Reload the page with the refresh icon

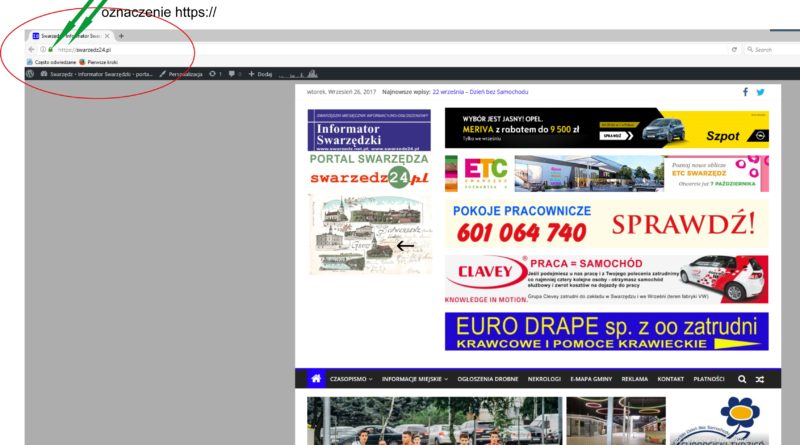click(734, 49)
